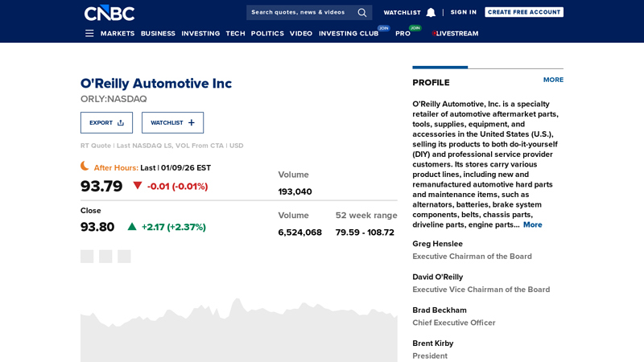Click the PROFILE heading
The width and height of the screenshot is (644, 362).
(431, 83)
